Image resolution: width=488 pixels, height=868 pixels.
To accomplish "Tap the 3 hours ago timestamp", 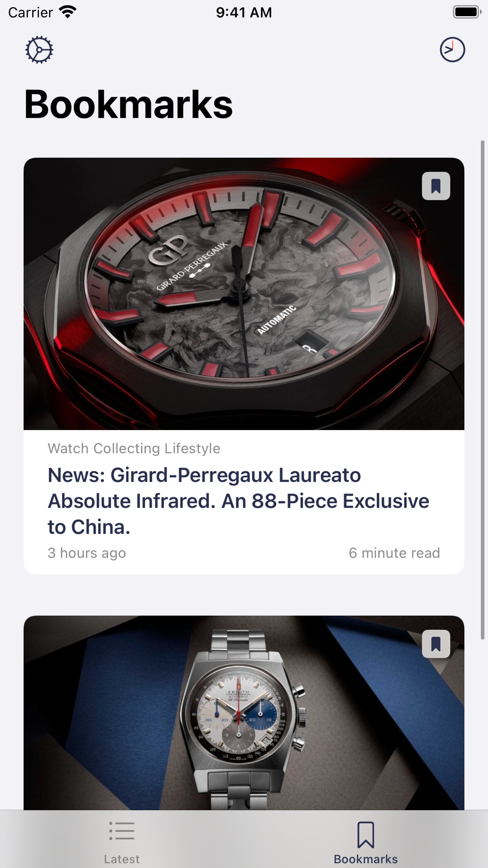I will click(87, 553).
